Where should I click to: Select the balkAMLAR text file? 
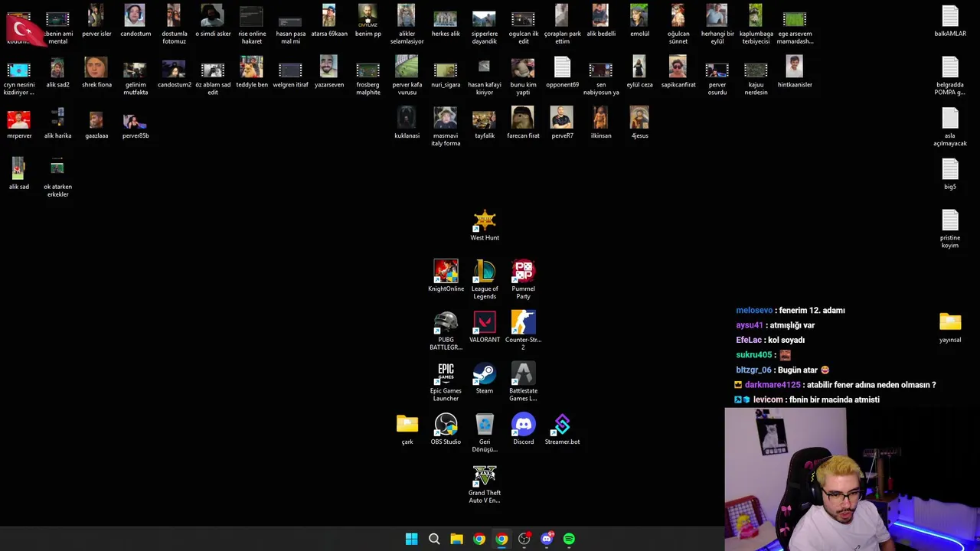950,21
